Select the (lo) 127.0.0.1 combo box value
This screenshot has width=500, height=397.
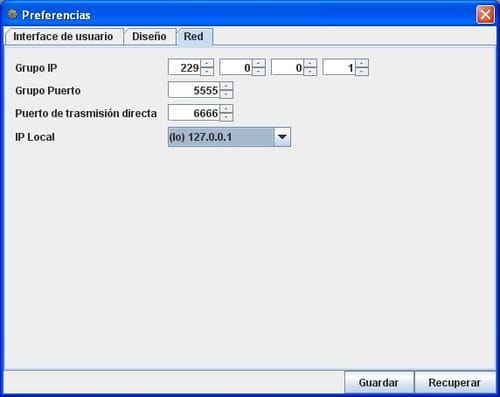[221, 137]
